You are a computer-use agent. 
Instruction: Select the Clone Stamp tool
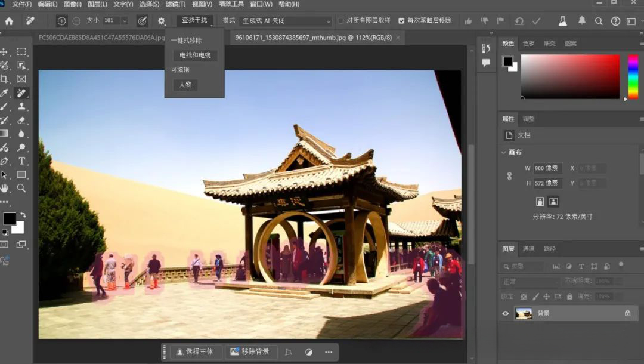pyautogui.click(x=21, y=106)
